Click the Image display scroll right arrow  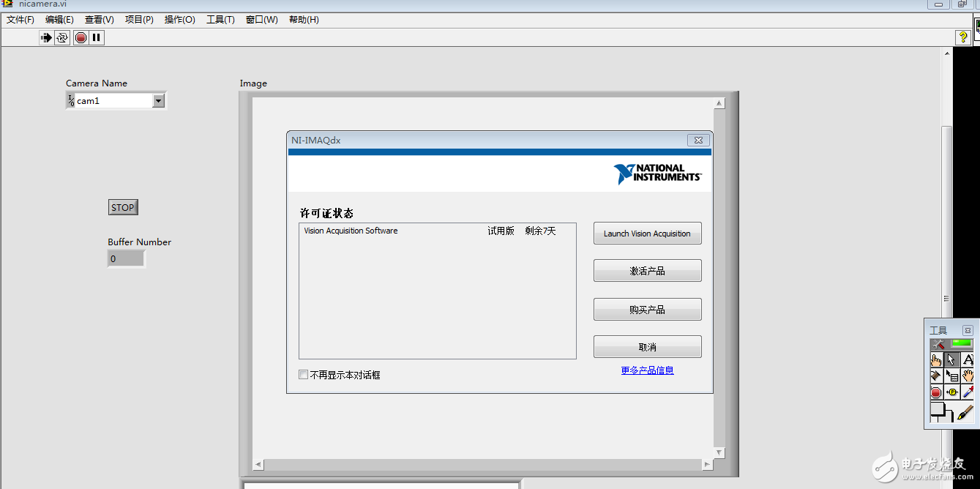pos(707,465)
